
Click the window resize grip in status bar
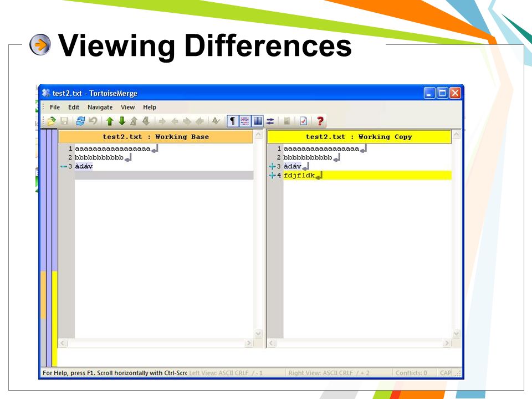[x=458, y=374]
